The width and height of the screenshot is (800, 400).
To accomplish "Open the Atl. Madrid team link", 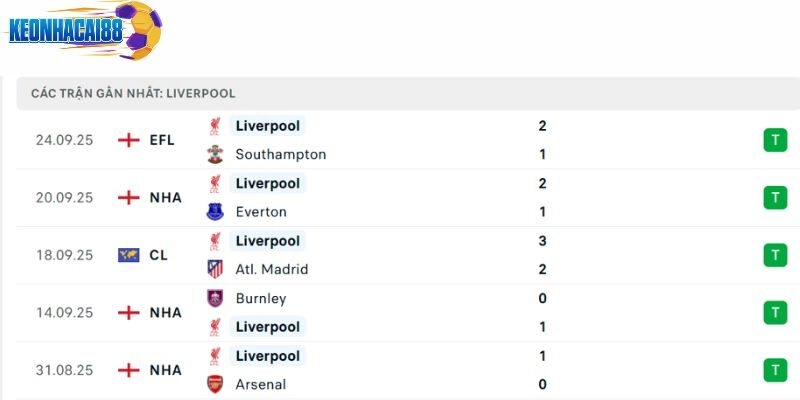I will click(271, 269).
